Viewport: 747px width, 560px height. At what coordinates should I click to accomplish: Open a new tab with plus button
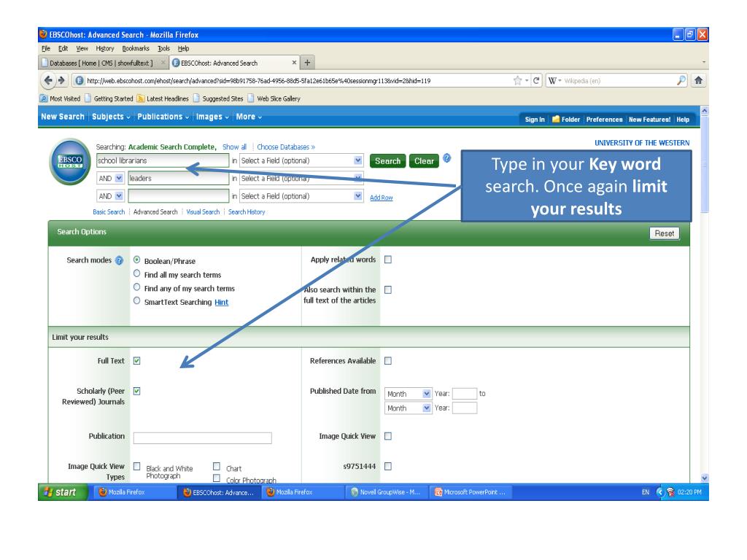pos(307,63)
